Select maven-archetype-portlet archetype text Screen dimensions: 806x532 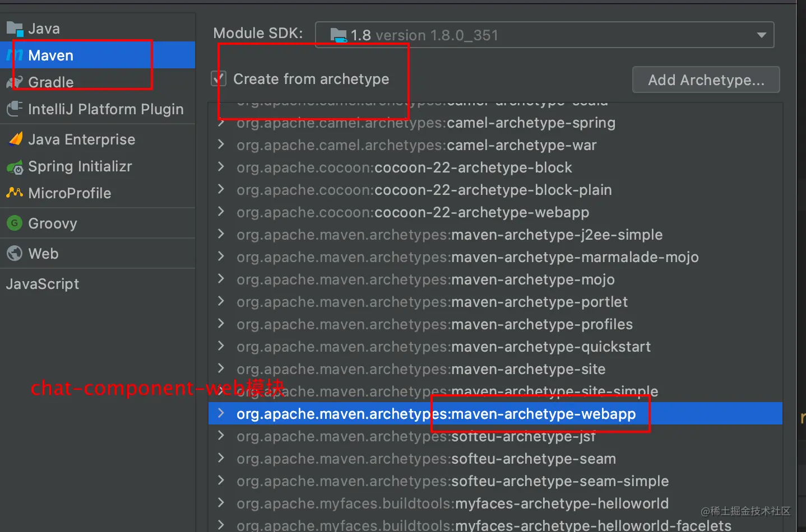(432, 302)
